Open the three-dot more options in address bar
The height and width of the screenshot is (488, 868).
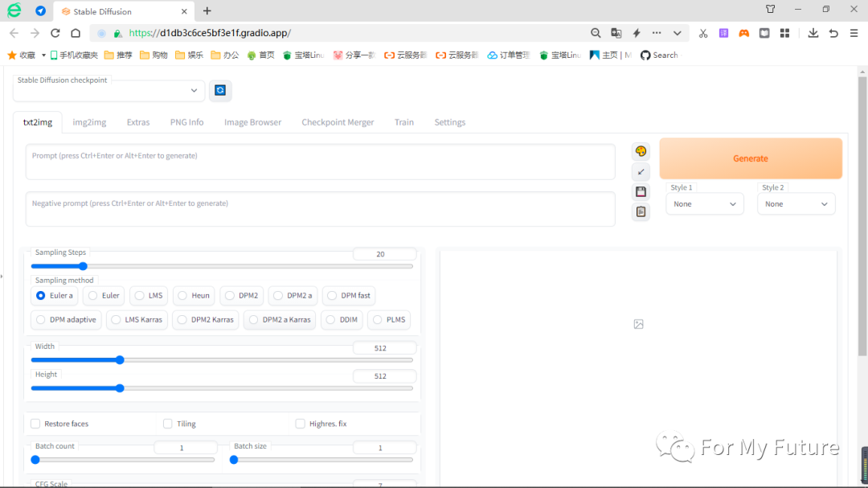click(657, 33)
